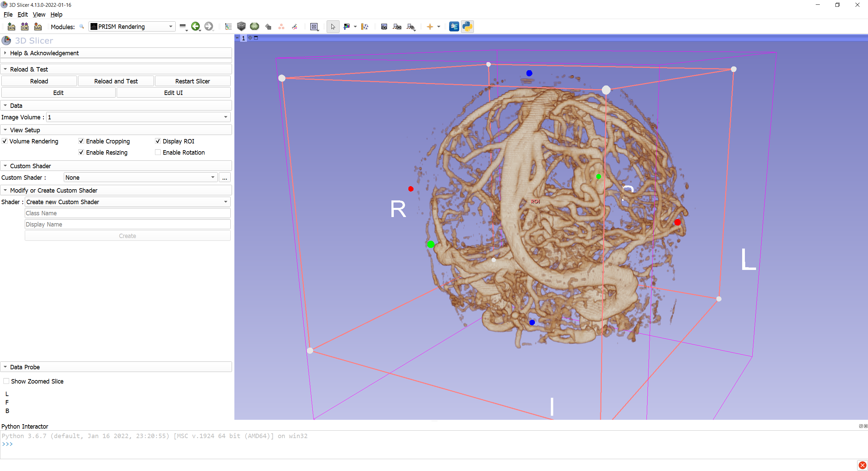868x471 pixels.
Task: Open the Python console
Action: click(x=467, y=26)
